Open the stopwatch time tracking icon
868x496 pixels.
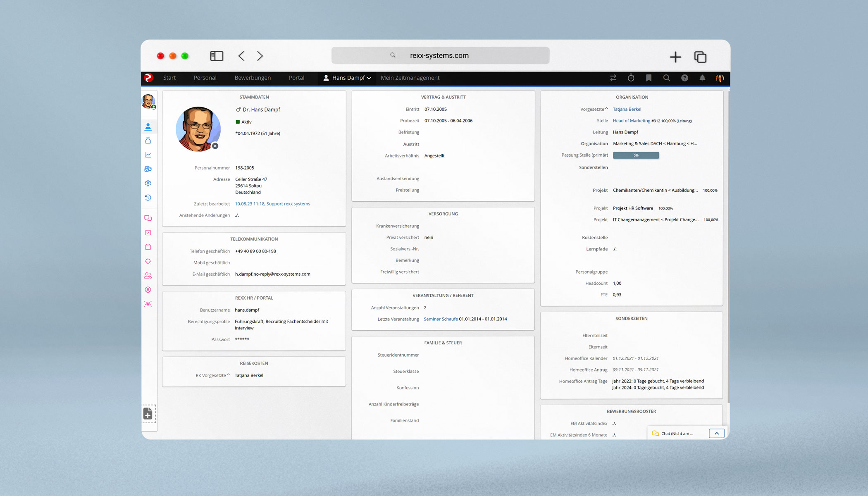(x=631, y=78)
